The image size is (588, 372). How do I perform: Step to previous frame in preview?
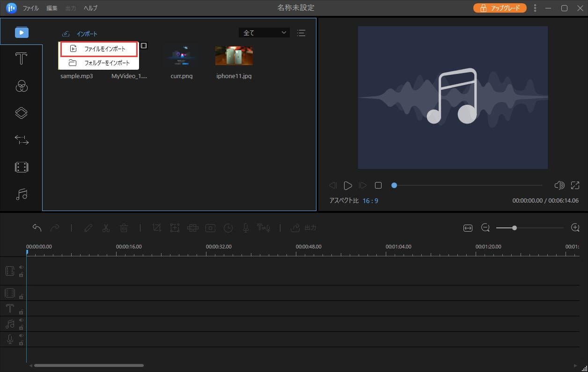[333, 185]
